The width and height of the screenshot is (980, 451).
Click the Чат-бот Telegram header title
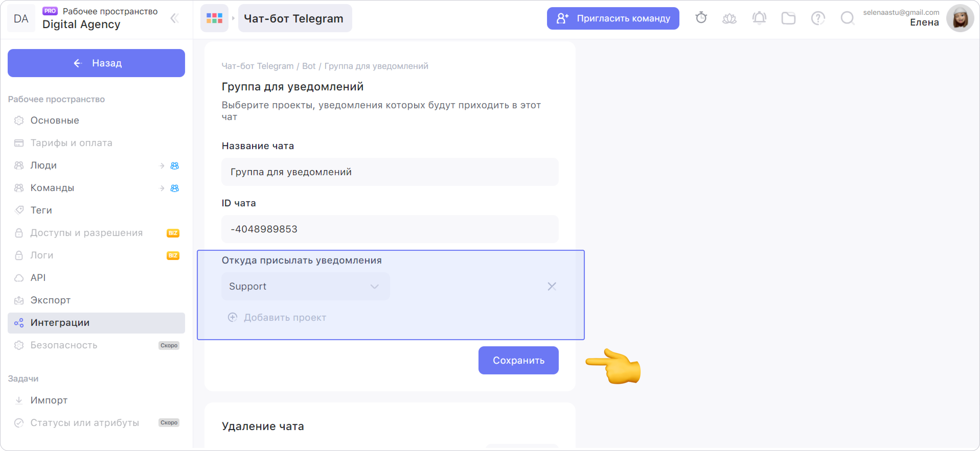[295, 18]
